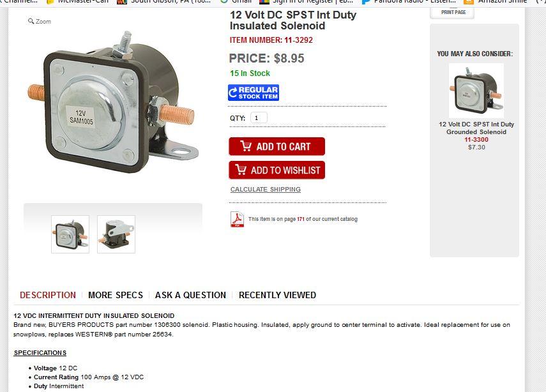This screenshot has height=392, width=546.
Task: Open the eBay Sign in bookmark
Action: coord(307,2)
